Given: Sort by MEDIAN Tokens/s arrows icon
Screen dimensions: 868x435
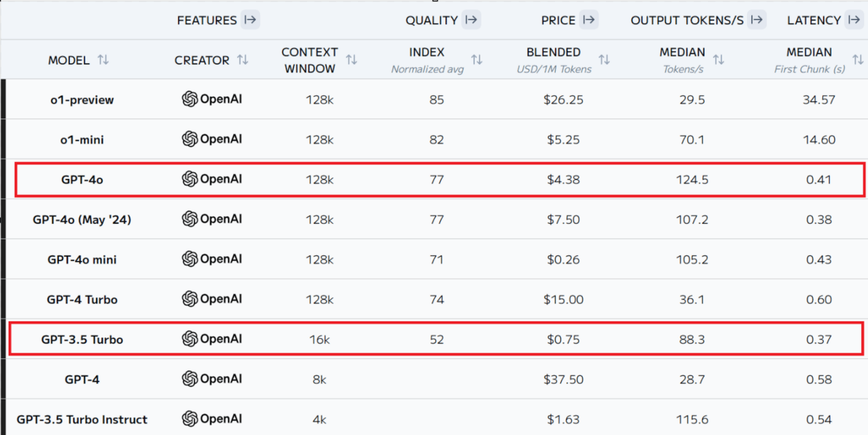Looking at the screenshot, I should tap(718, 60).
